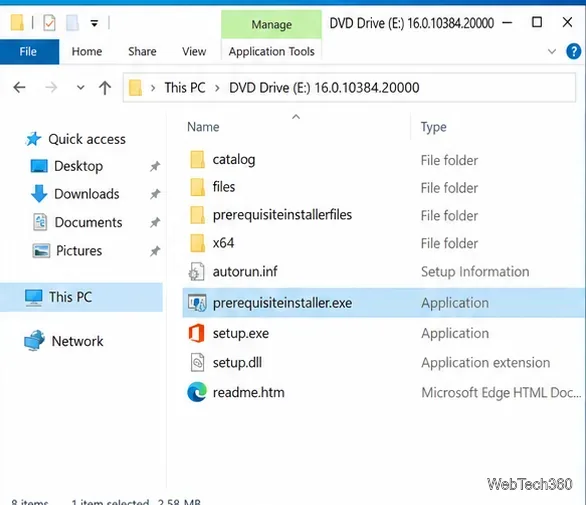Open Pictures in the navigation pane
The image size is (586, 505).
(79, 250)
